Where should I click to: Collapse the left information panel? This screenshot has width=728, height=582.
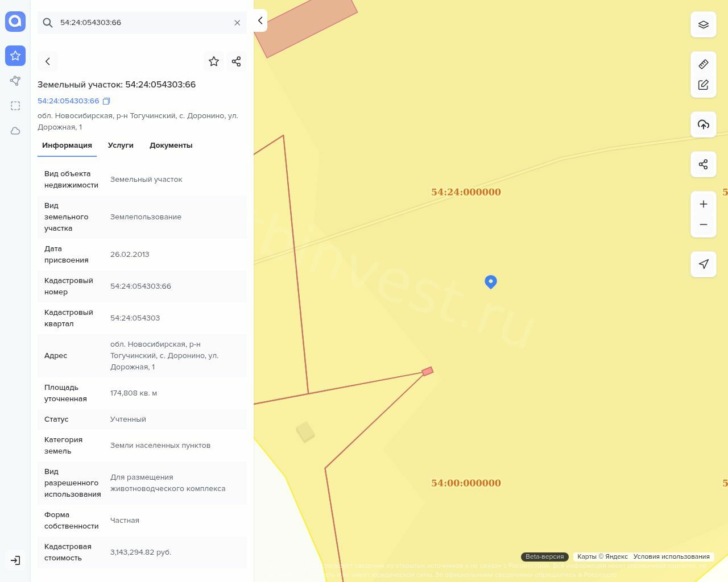pyautogui.click(x=260, y=21)
